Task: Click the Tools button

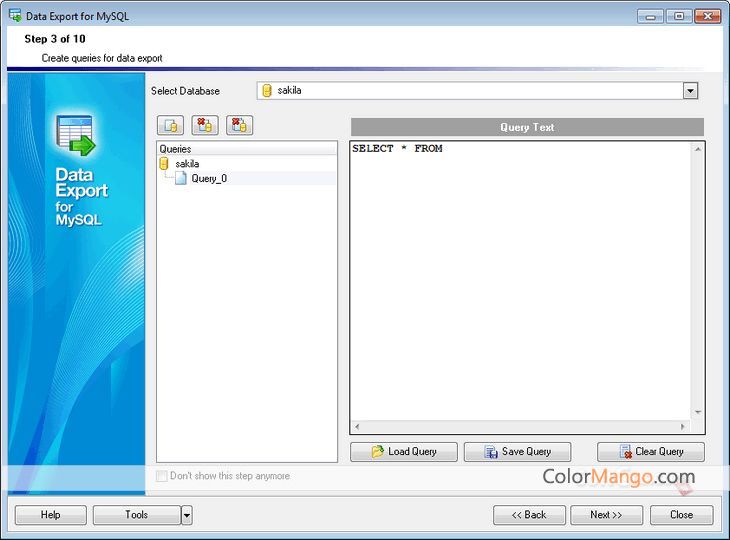Action: (x=137, y=515)
